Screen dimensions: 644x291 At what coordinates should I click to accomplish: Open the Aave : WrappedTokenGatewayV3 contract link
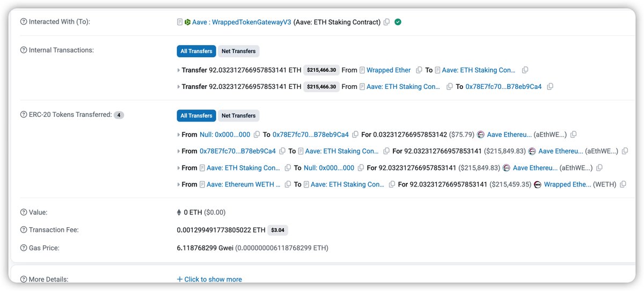pyautogui.click(x=241, y=23)
